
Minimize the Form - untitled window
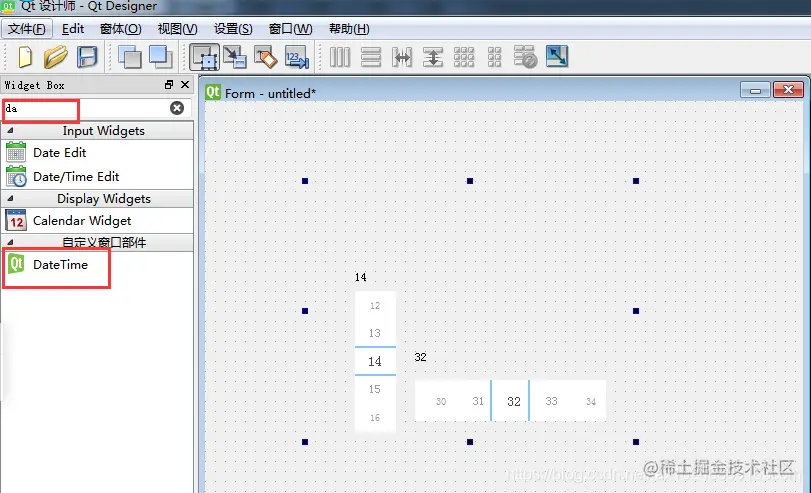pyautogui.click(x=755, y=90)
